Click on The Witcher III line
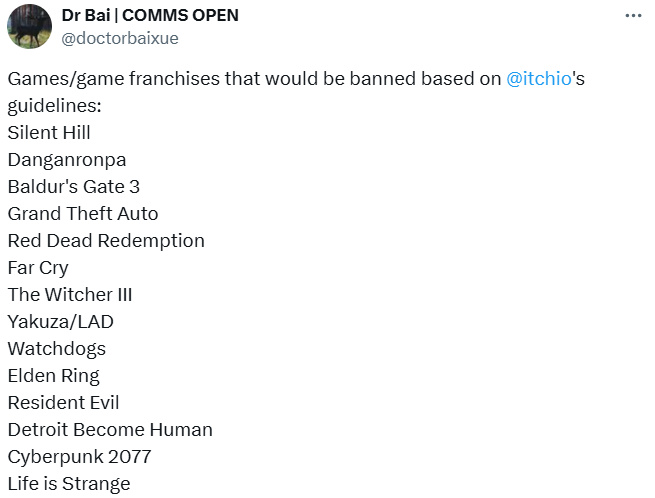The image size is (655, 498). click(x=70, y=295)
